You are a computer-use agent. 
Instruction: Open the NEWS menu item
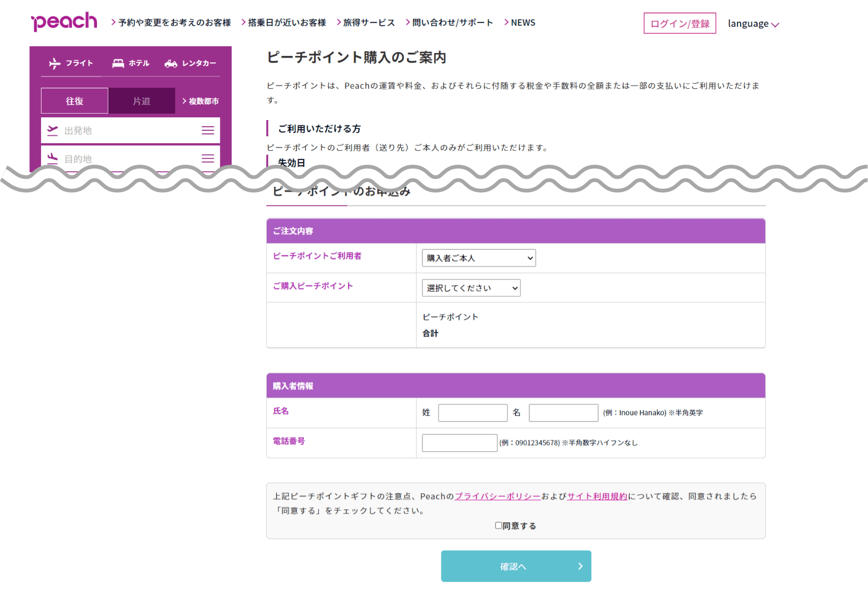point(519,23)
